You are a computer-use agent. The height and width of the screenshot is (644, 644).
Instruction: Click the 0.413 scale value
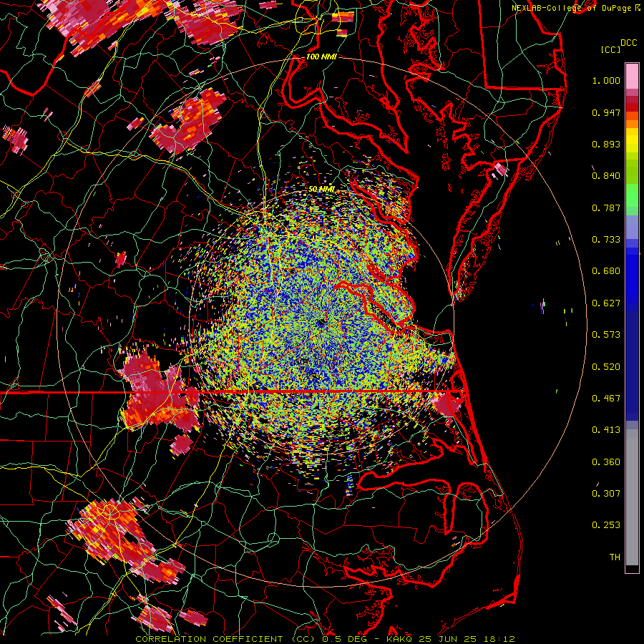(x=606, y=430)
